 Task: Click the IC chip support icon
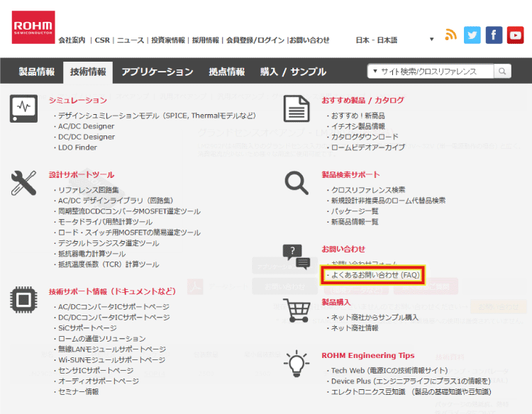pyautogui.click(x=23, y=300)
